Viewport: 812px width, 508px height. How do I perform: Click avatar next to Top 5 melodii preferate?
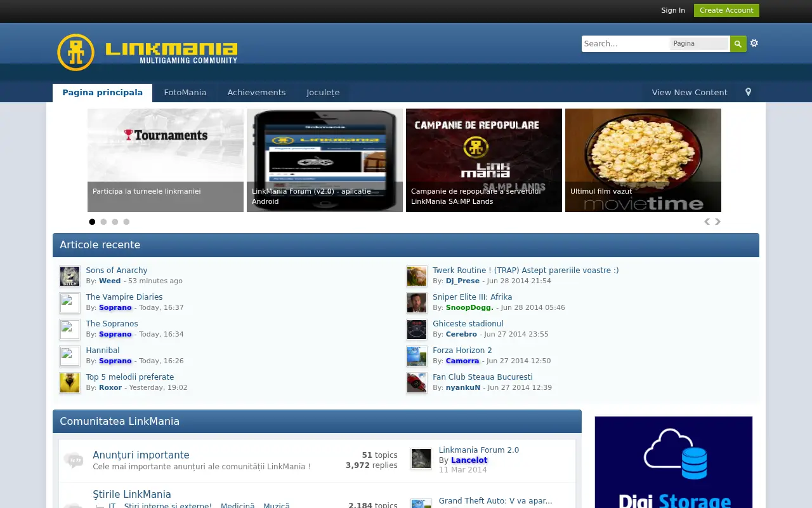(x=70, y=383)
